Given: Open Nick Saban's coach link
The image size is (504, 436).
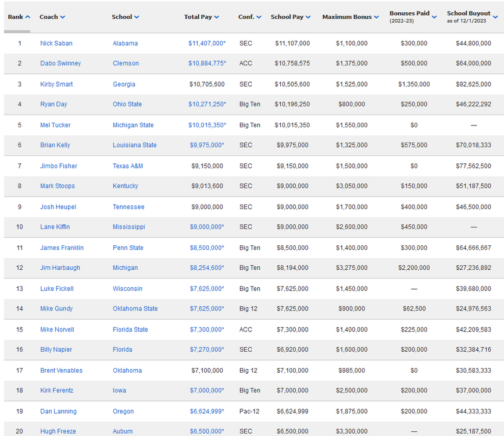Looking at the screenshot, I should coord(56,44).
